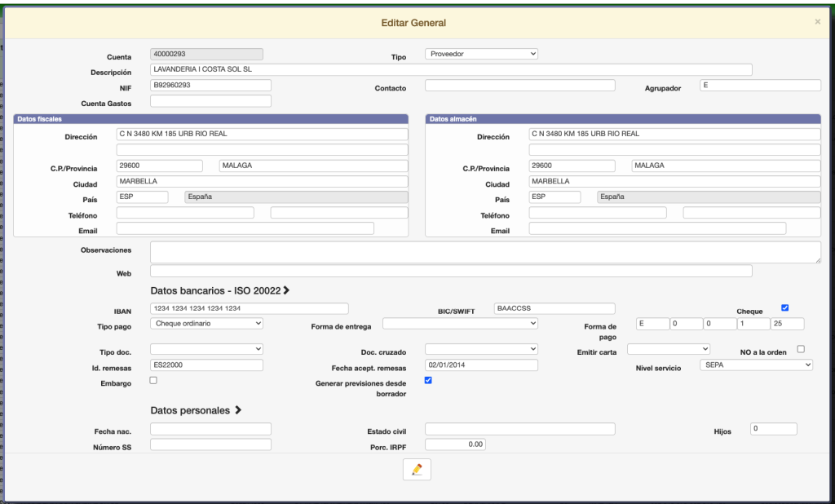Open the Tipo pago dropdown

206,324
